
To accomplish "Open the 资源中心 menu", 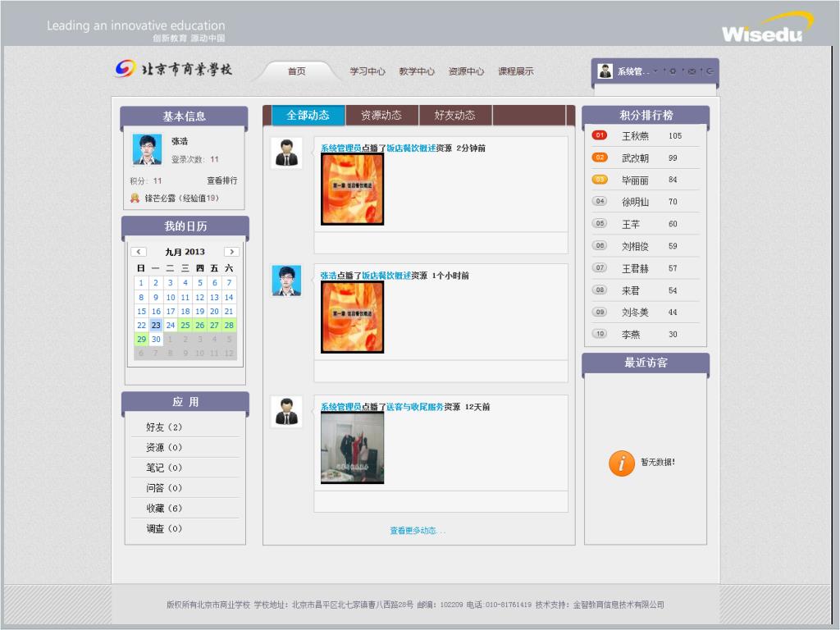I will pyautogui.click(x=466, y=71).
